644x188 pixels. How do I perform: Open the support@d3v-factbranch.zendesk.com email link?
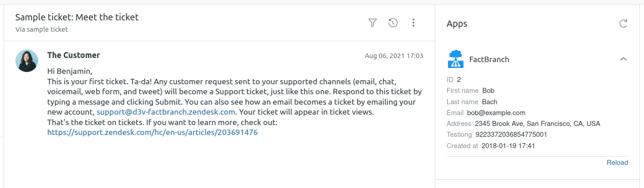click(166, 112)
